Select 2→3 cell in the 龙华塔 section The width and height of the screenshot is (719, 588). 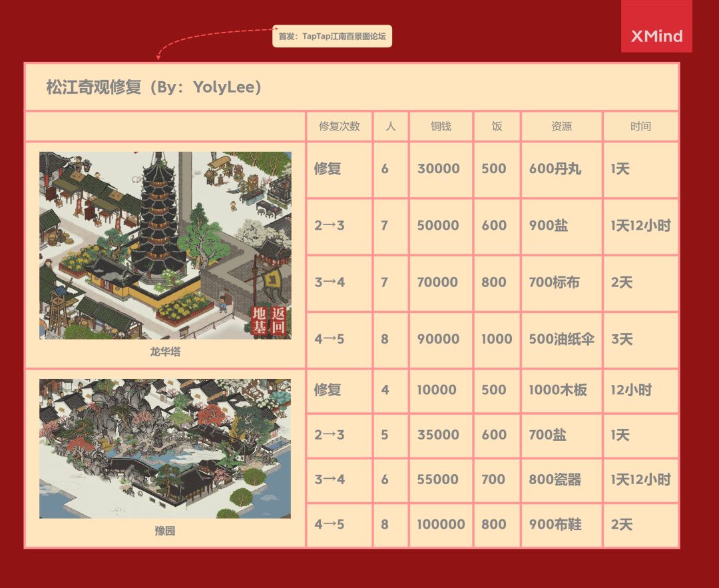coord(340,226)
